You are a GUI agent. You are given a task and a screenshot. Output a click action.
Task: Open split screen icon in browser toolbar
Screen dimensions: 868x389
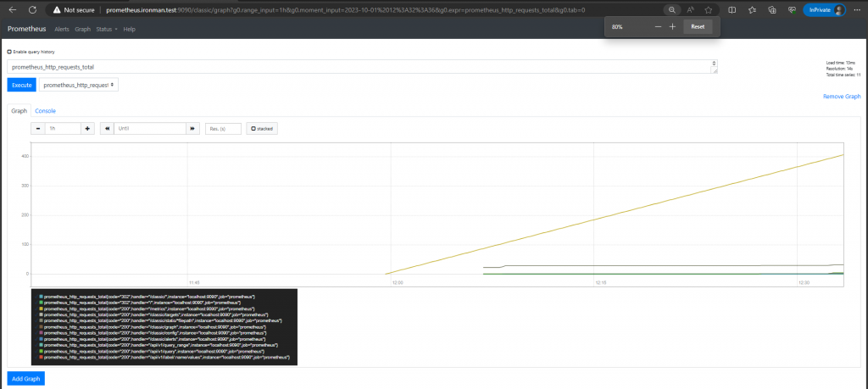coord(732,10)
